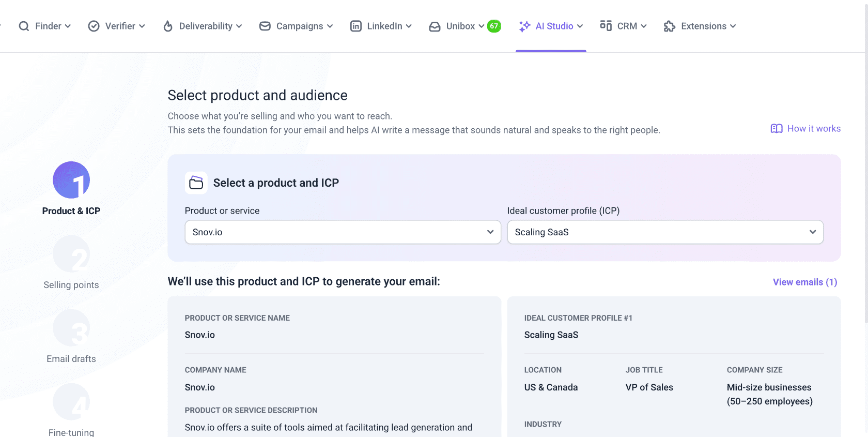Expand the Ideal customer profile dropdown
The image size is (868, 437).
click(x=665, y=232)
